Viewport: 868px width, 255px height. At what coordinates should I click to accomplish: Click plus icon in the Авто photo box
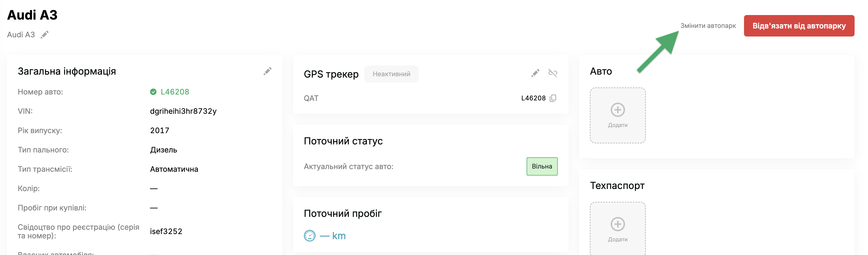618,110
